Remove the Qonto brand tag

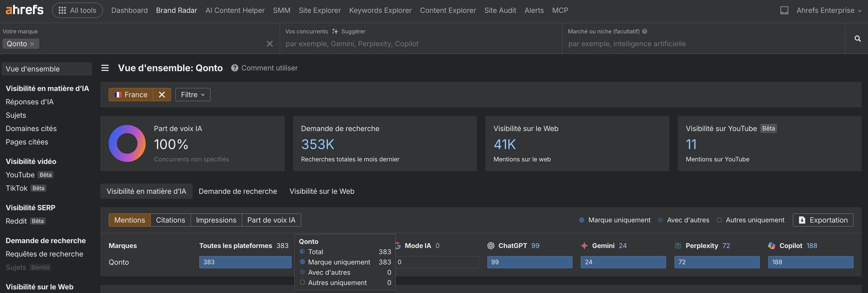click(x=32, y=44)
